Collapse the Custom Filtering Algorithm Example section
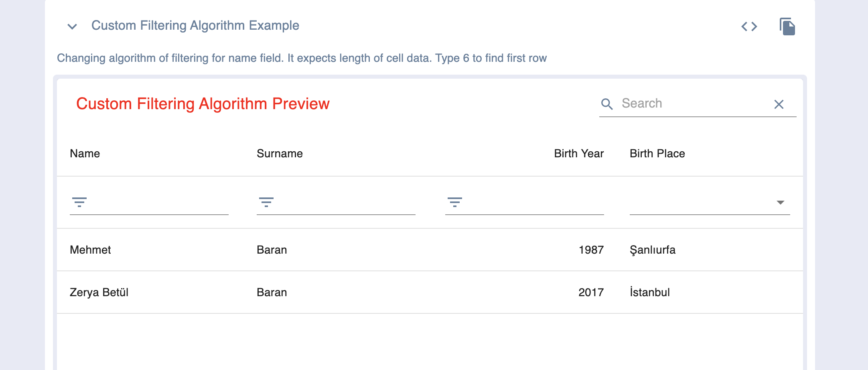The image size is (868, 370). [72, 26]
